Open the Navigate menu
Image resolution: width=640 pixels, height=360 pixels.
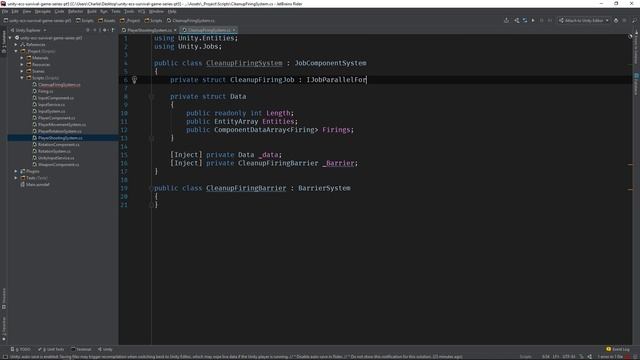tap(42, 11)
